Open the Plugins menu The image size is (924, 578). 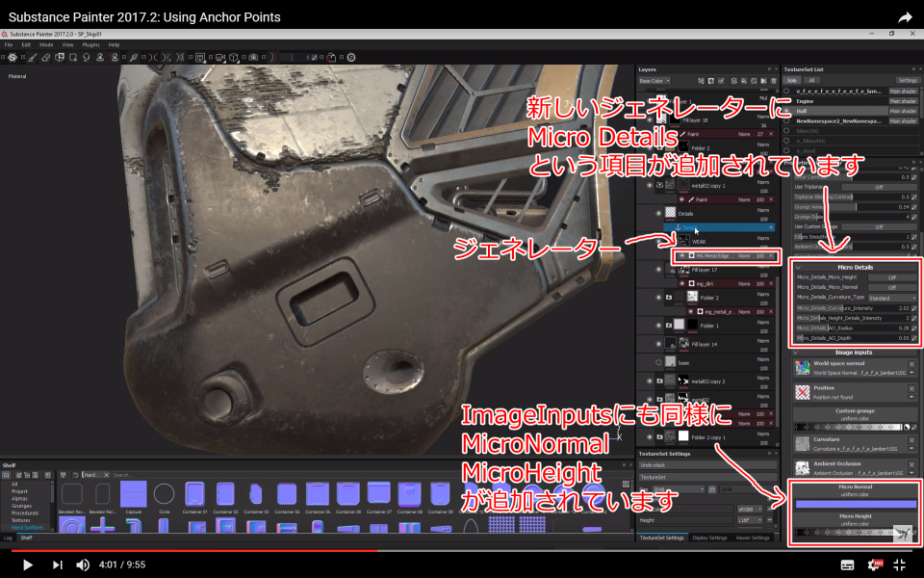click(90, 45)
